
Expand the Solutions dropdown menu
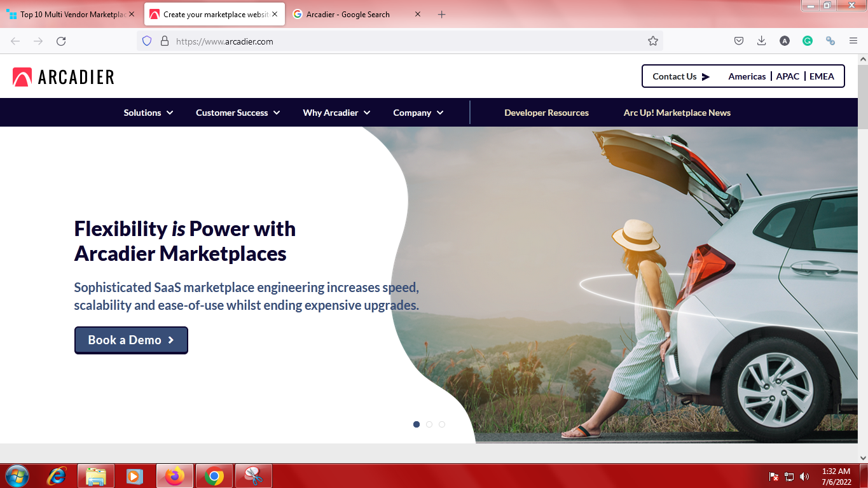[148, 113]
